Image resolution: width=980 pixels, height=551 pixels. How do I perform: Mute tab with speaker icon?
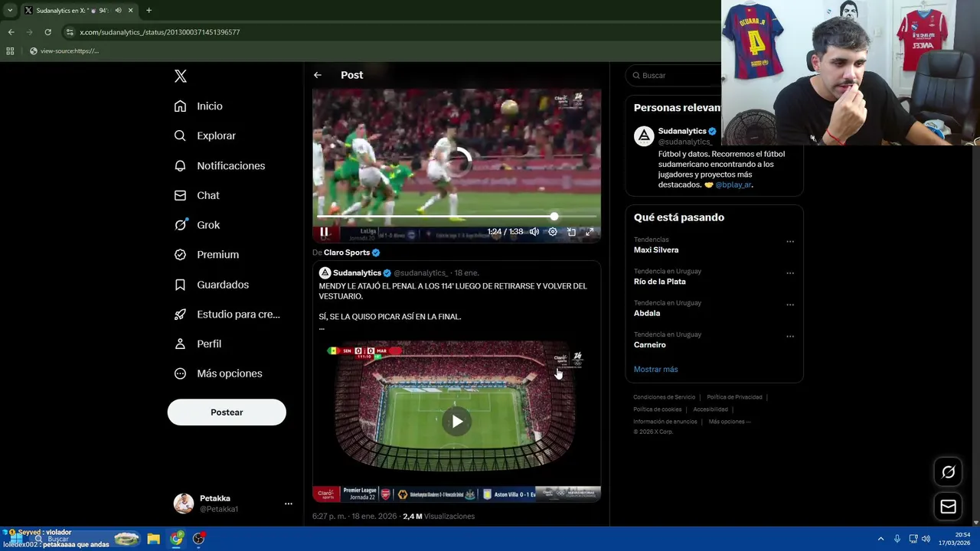[x=118, y=11]
